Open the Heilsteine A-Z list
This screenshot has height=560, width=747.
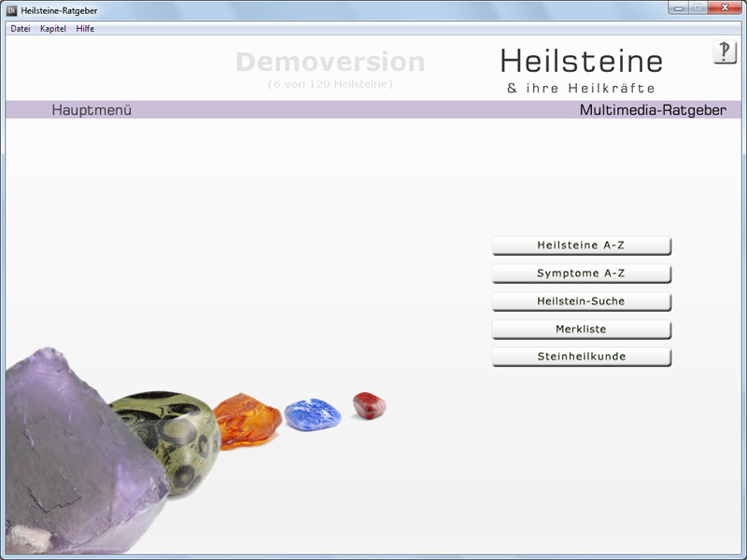coord(581,245)
